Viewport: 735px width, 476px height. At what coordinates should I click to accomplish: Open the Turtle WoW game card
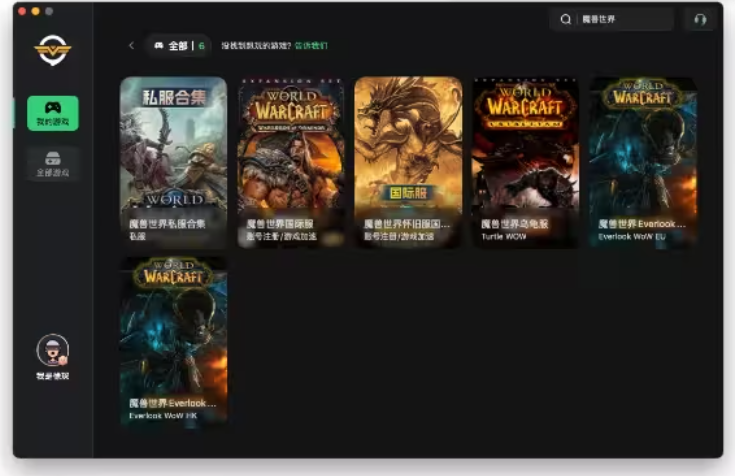pyautogui.click(x=525, y=162)
